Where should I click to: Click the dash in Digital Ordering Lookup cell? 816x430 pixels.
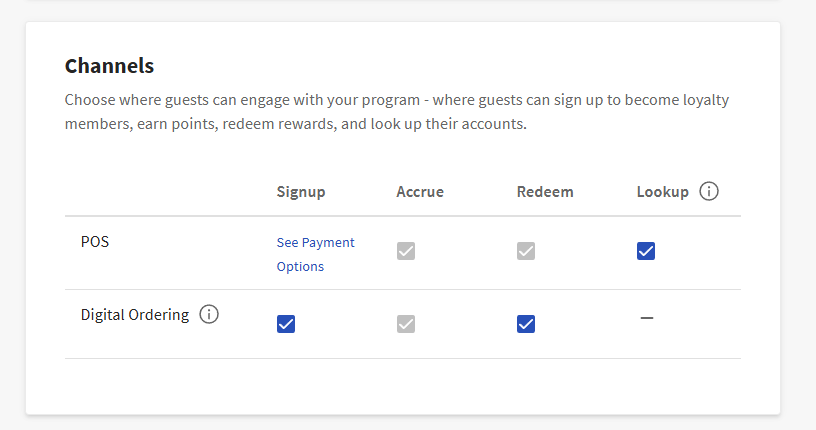646,318
